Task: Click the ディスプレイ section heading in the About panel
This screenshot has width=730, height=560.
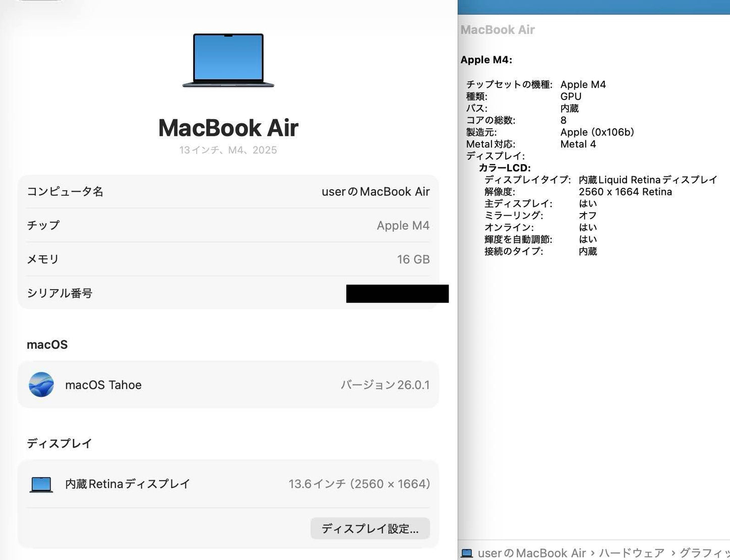Action: (60, 443)
